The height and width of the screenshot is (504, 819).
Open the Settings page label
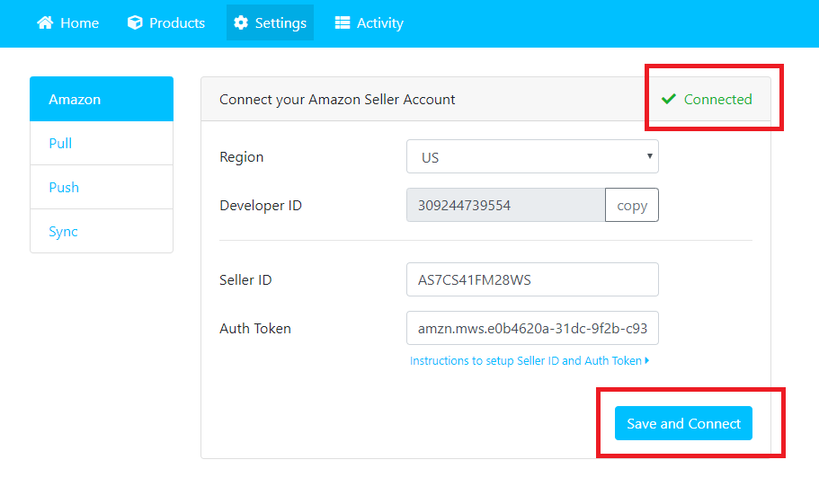[x=280, y=23]
